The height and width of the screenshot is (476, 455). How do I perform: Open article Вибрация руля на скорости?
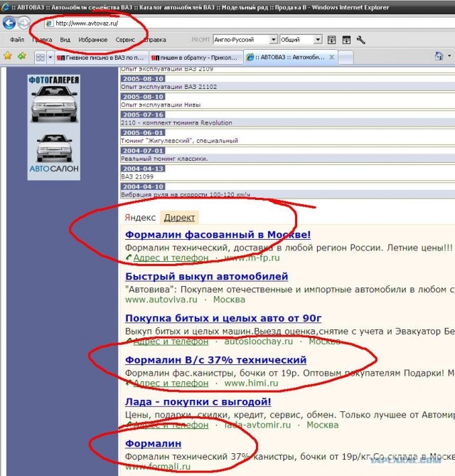click(186, 194)
